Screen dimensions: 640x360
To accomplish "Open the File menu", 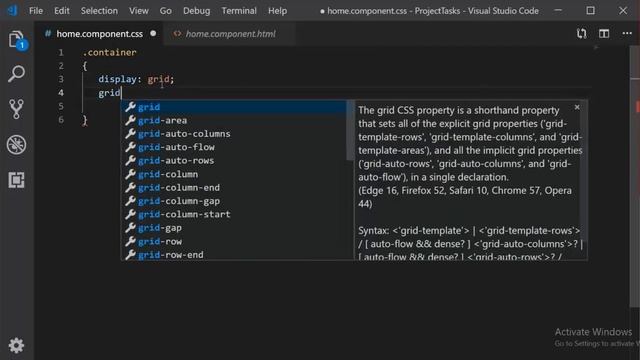I will tap(36, 11).
